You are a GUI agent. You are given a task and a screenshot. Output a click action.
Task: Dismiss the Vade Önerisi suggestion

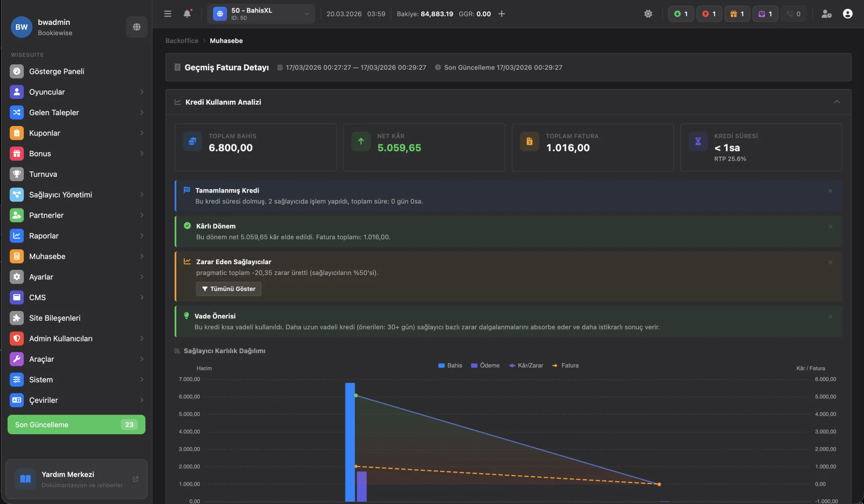(830, 316)
